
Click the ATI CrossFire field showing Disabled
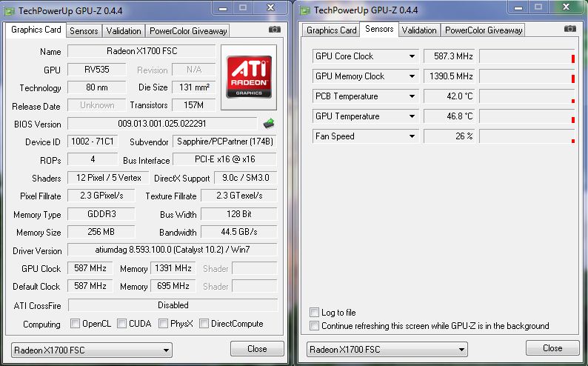[173, 305]
